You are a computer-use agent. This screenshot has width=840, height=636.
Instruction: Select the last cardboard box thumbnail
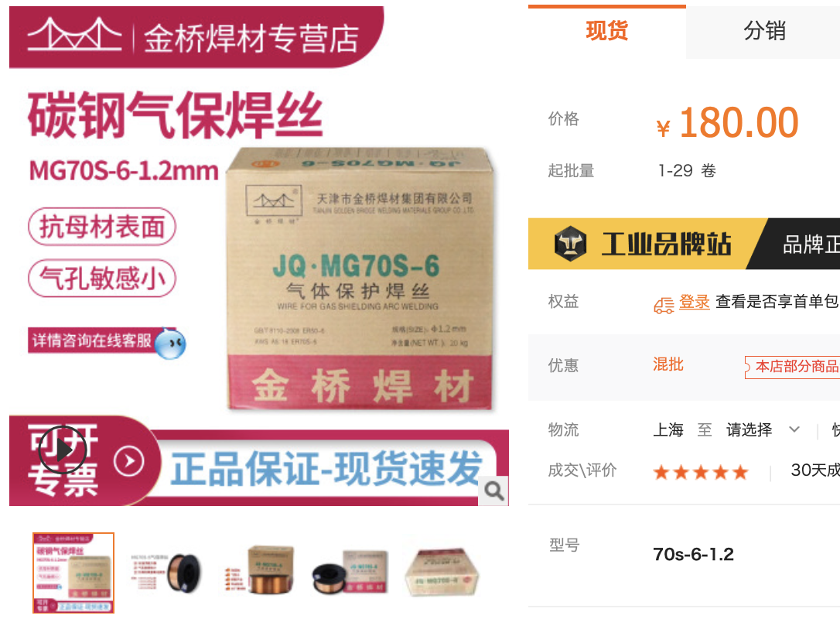click(x=442, y=573)
